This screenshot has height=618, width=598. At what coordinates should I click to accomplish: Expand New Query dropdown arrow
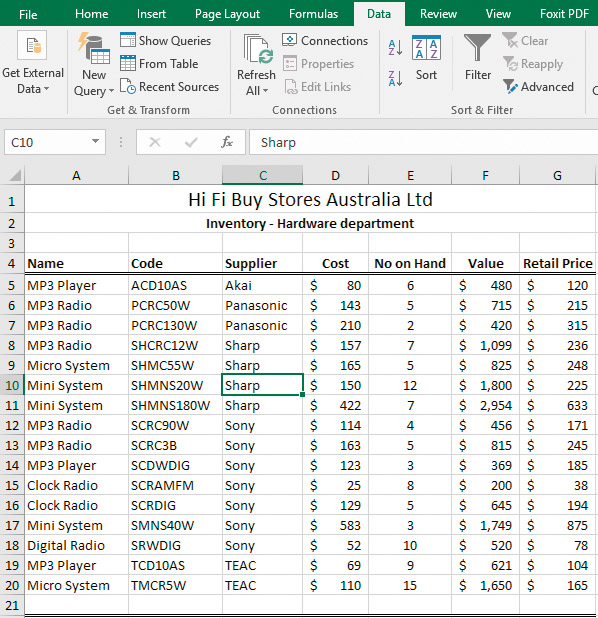pyautogui.click(x=111, y=91)
